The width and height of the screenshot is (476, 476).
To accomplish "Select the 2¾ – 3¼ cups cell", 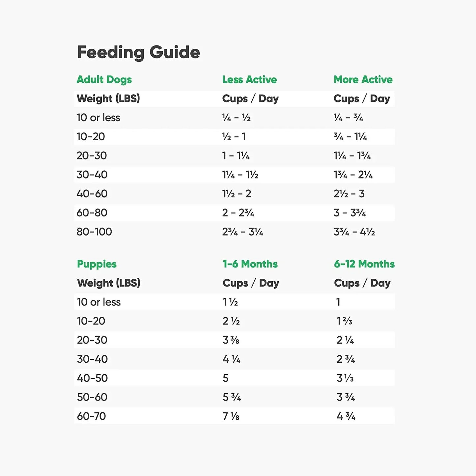I will [242, 232].
